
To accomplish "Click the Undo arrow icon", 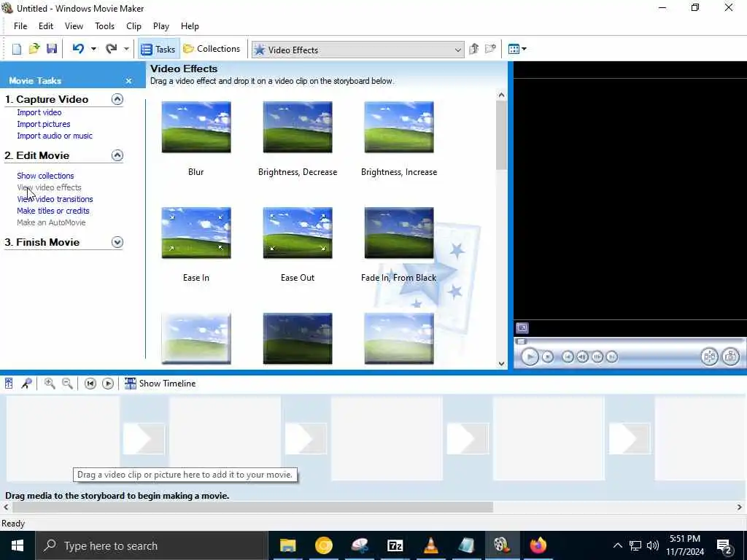I will (x=78, y=49).
